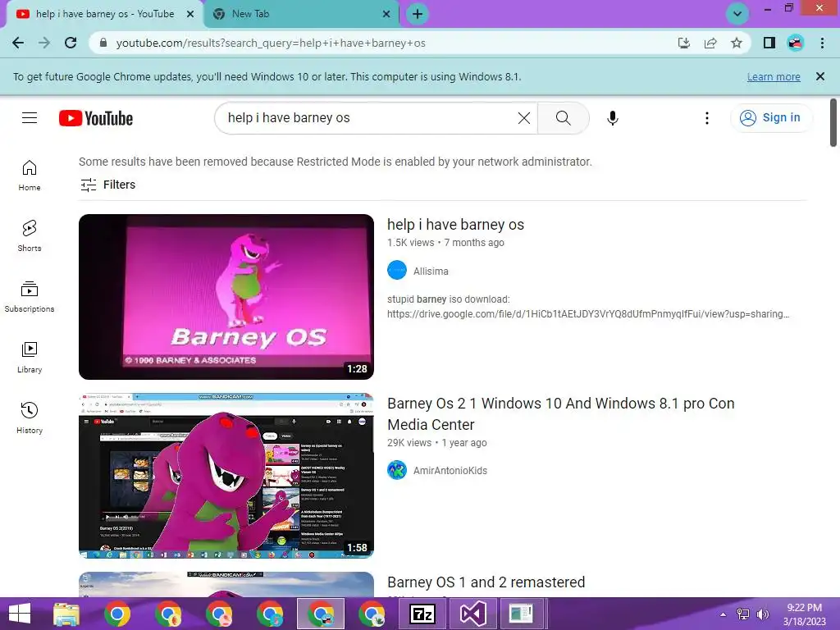Toggle the Chrome side panel
This screenshot has width=840, height=630.
(769, 43)
